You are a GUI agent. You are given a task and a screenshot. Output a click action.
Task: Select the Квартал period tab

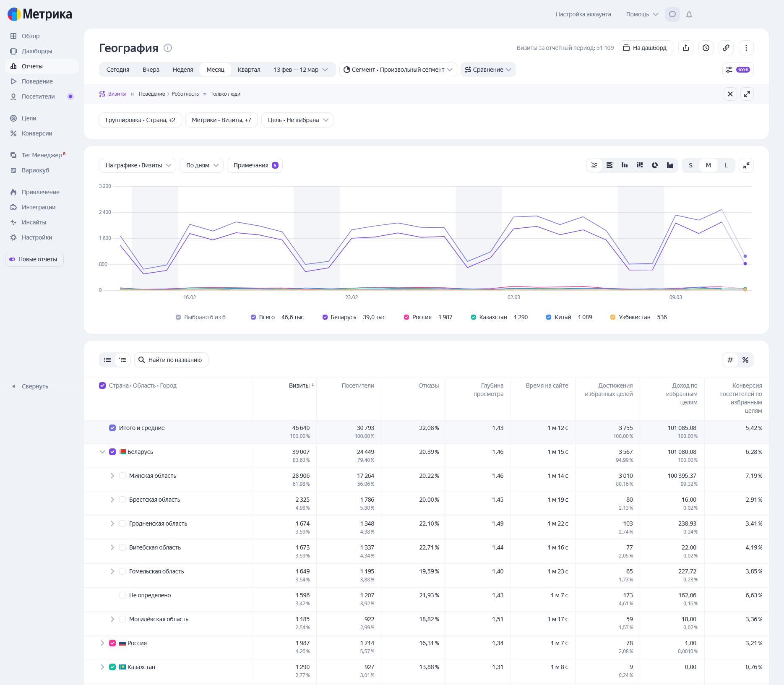tap(249, 70)
